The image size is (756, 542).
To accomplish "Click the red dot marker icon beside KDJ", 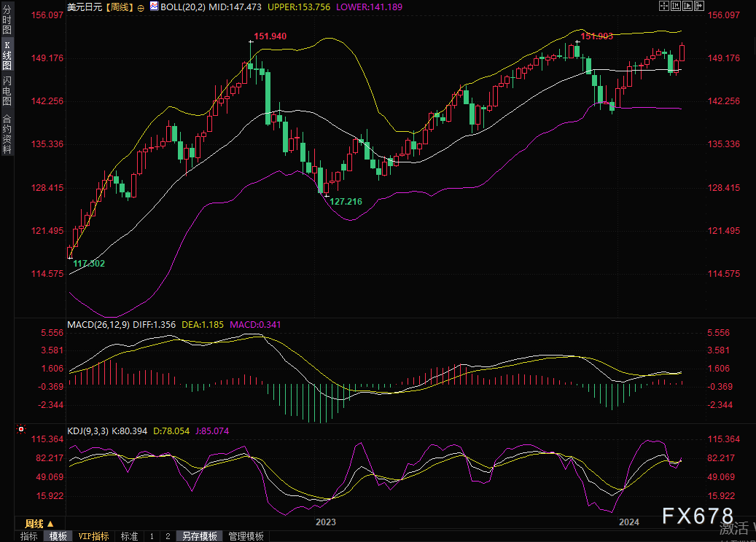I will (x=20, y=429).
